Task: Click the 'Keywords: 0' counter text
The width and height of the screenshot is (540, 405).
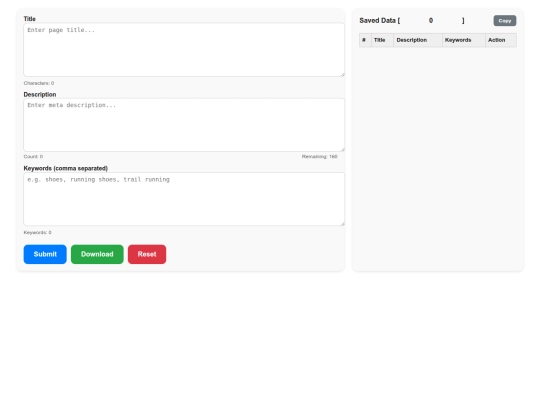Action: (38, 232)
